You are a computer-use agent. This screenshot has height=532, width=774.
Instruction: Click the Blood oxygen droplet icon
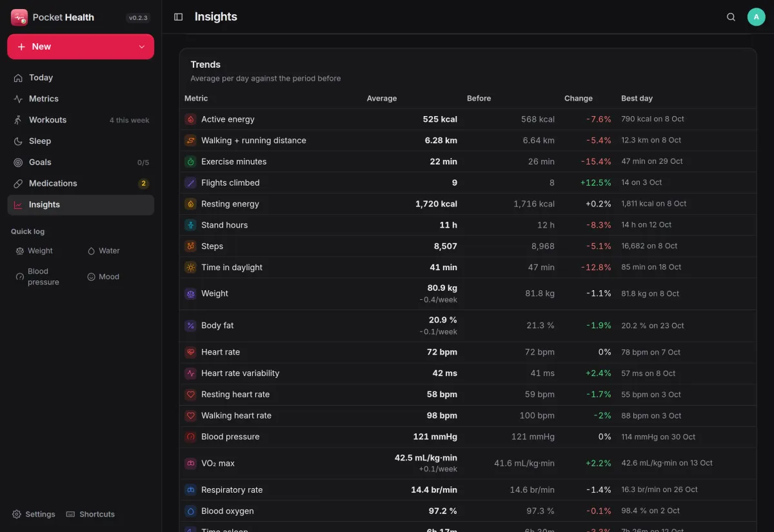(190, 511)
